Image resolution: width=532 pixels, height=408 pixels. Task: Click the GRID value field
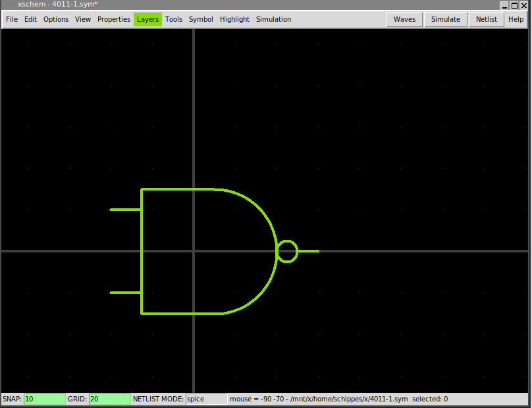[109, 399]
